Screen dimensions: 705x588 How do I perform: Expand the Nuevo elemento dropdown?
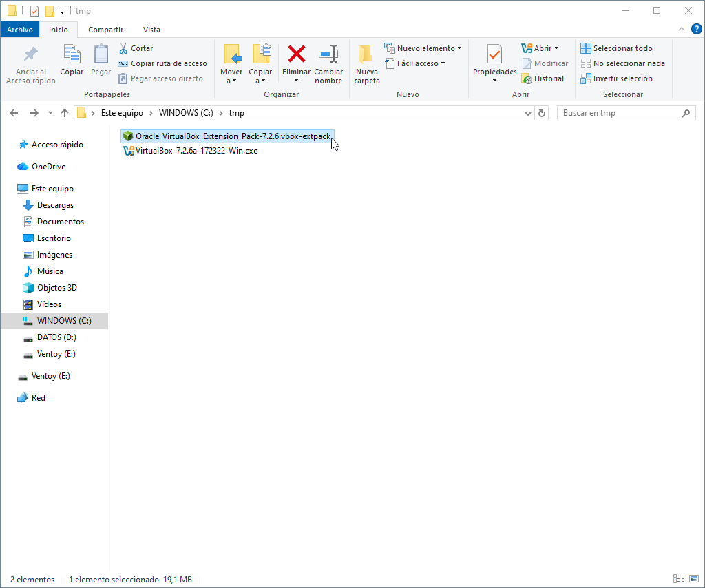pyautogui.click(x=459, y=48)
